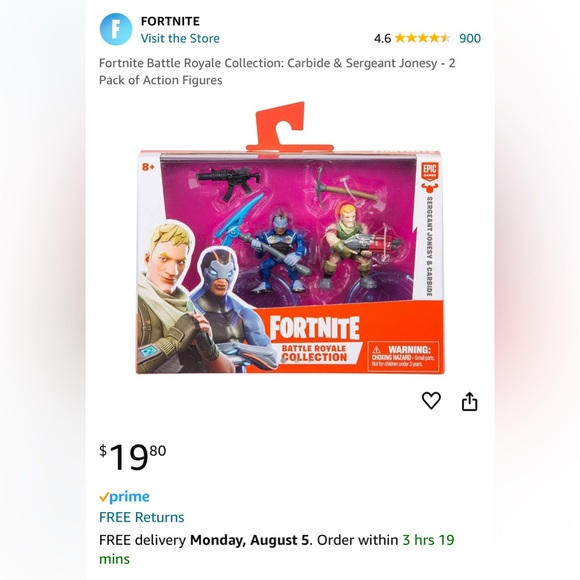Image resolution: width=580 pixels, height=580 pixels.
Task: Click the product title mentioning Carbide & Sergeant Jonesy
Action: (277, 71)
